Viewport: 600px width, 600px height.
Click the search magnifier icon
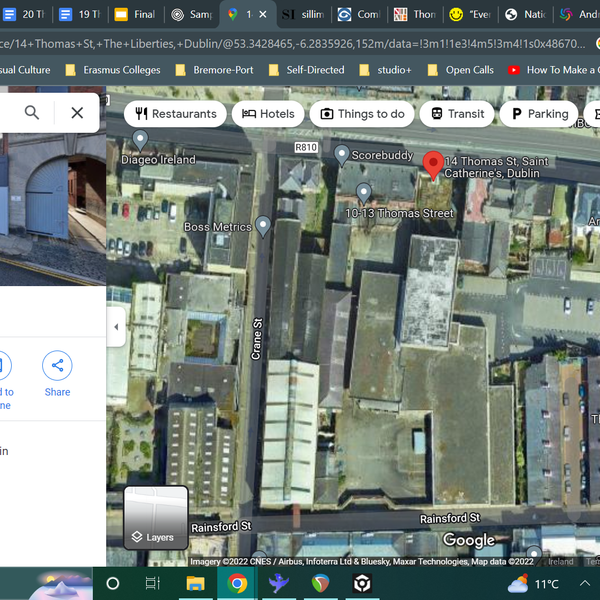pyautogui.click(x=32, y=113)
